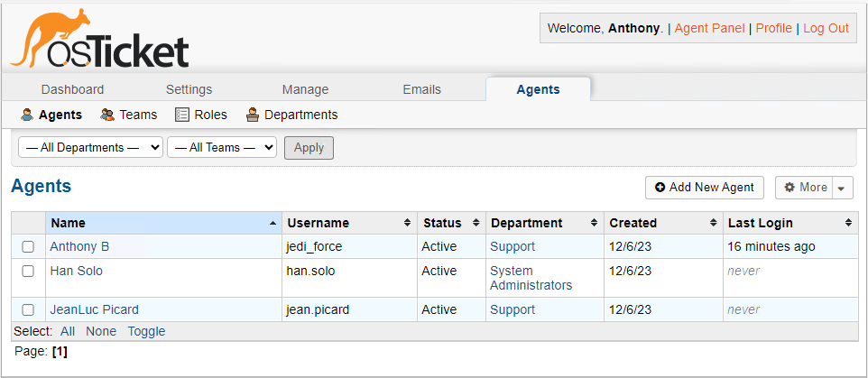This screenshot has height=378, width=868.
Task: Sort by Username column sort arrows
Action: 409,223
